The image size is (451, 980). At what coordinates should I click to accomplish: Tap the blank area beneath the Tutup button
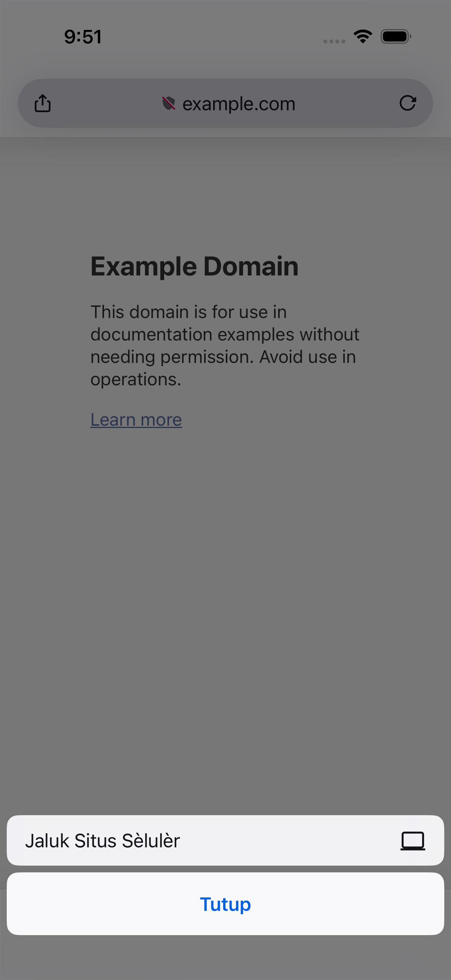click(x=225, y=957)
